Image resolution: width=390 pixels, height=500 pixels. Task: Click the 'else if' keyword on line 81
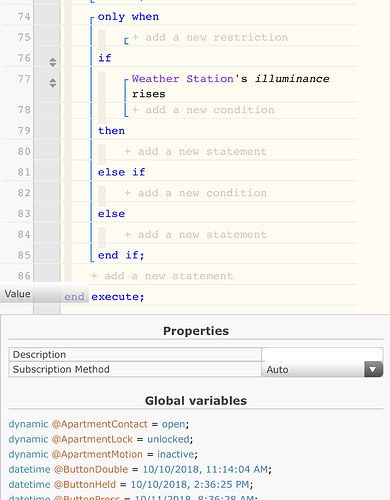pyautogui.click(x=122, y=172)
